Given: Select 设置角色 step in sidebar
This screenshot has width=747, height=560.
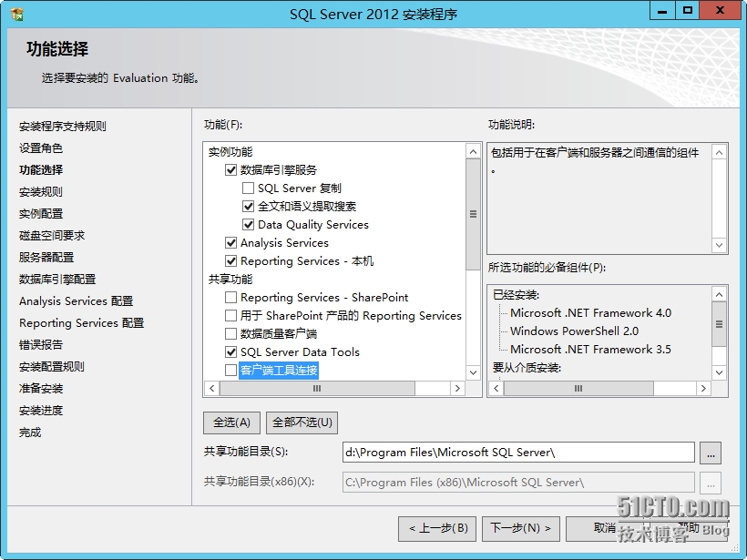Looking at the screenshot, I should click(x=40, y=148).
